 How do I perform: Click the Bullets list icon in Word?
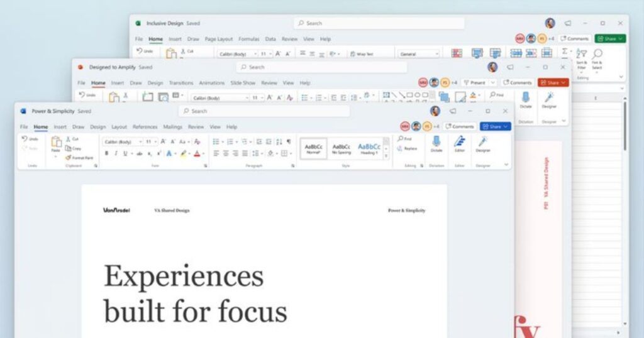click(x=216, y=141)
